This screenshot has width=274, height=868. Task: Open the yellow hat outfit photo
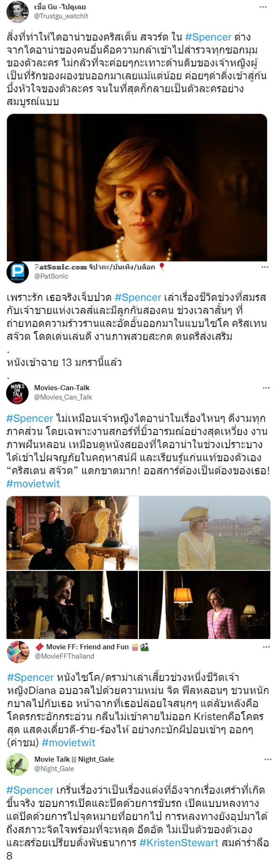pos(205,533)
